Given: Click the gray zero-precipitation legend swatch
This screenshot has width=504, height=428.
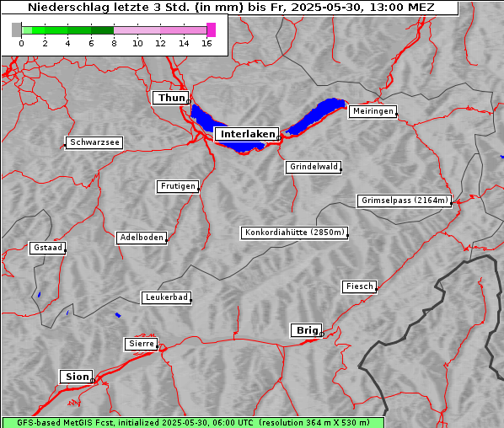Looking at the screenshot, I should pos(16,29).
